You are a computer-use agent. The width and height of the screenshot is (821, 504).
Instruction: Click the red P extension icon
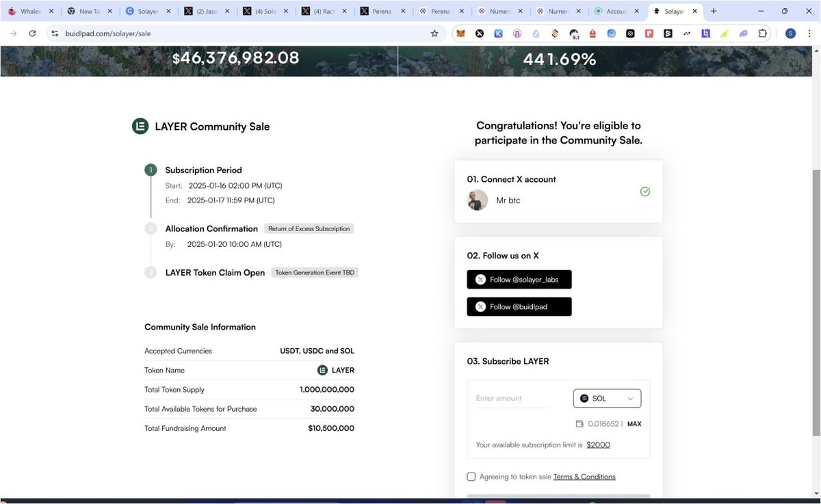coord(649,34)
